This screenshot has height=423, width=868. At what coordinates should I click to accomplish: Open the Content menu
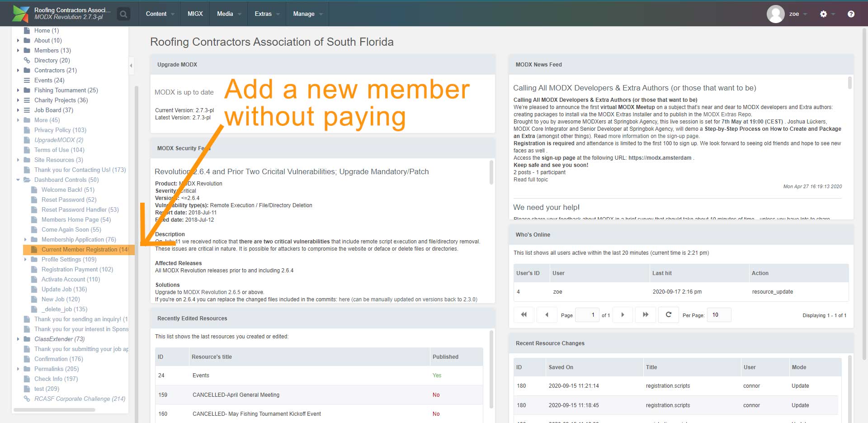160,14
